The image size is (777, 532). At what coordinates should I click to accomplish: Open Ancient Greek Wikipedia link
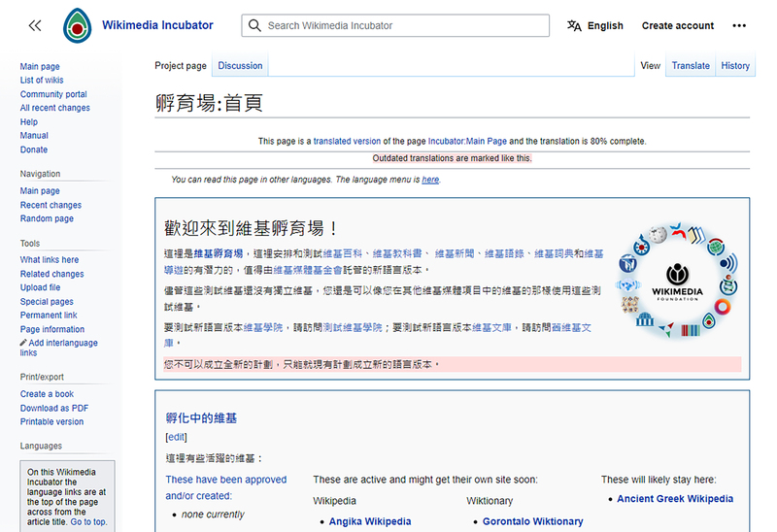675,499
